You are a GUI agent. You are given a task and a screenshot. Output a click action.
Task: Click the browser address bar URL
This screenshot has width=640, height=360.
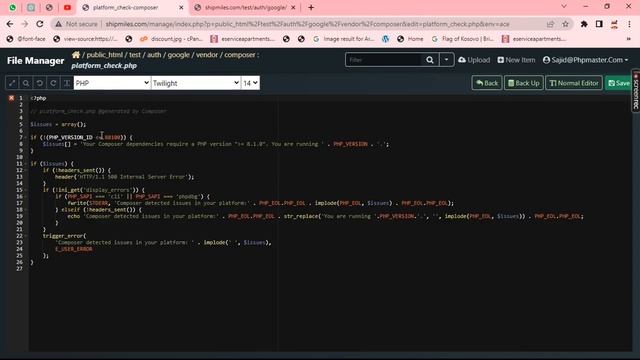click(307, 24)
